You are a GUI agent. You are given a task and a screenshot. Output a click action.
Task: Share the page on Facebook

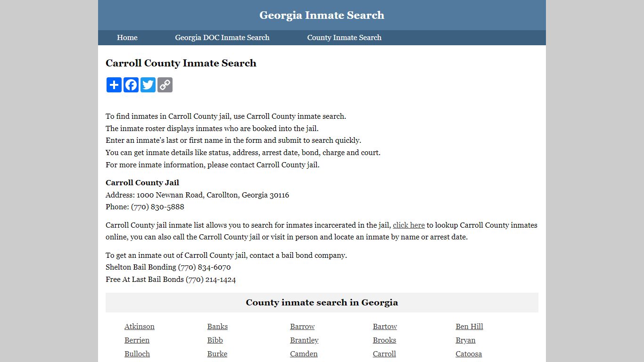[131, 85]
